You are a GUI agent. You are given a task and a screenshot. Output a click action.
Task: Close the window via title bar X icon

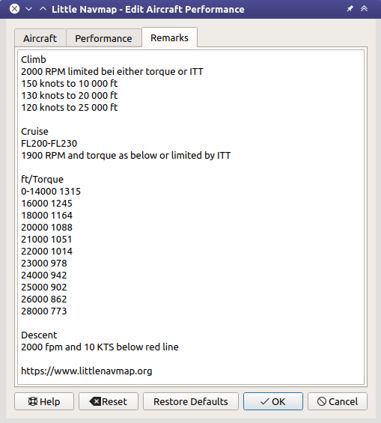click(x=14, y=9)
